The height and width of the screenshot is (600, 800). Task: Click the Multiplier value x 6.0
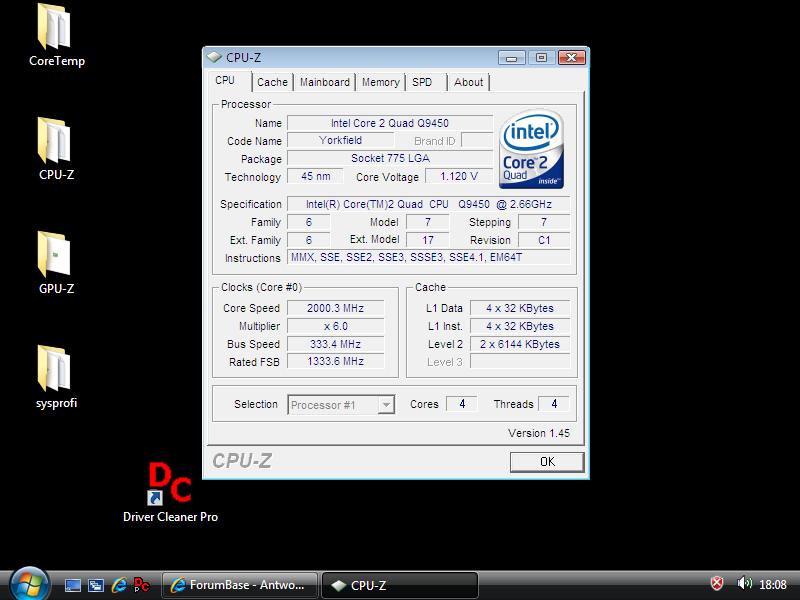click(335, 326)
